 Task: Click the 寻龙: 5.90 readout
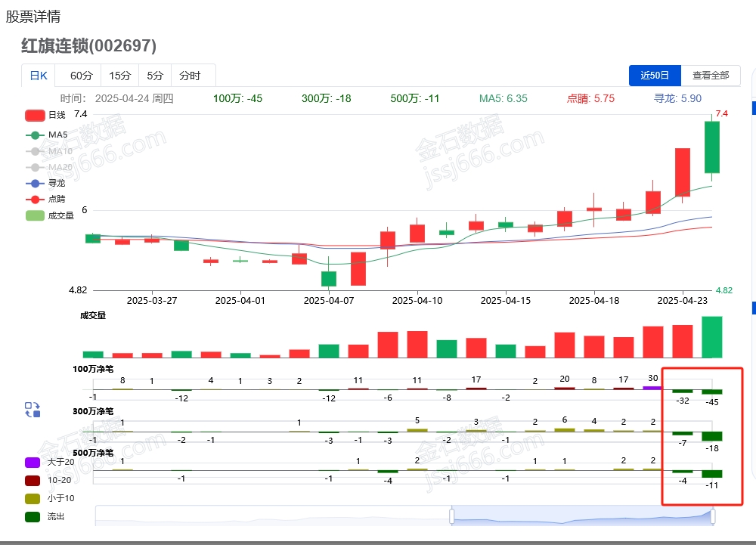tap(677, 98)
